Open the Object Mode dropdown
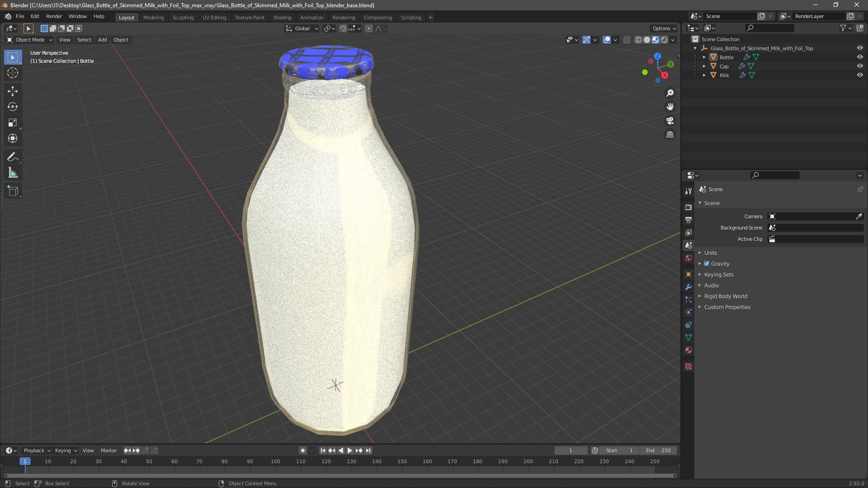 tap(29, 40)
